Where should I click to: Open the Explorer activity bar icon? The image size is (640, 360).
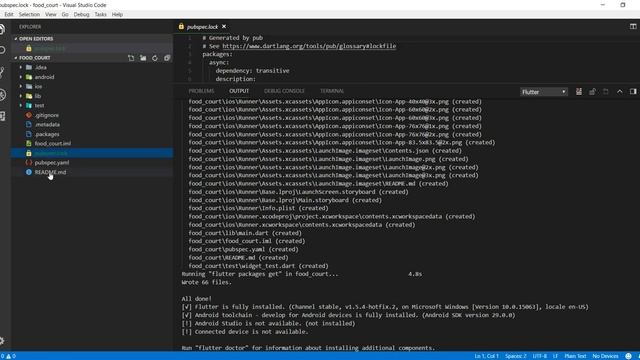[x=2, y=29]
